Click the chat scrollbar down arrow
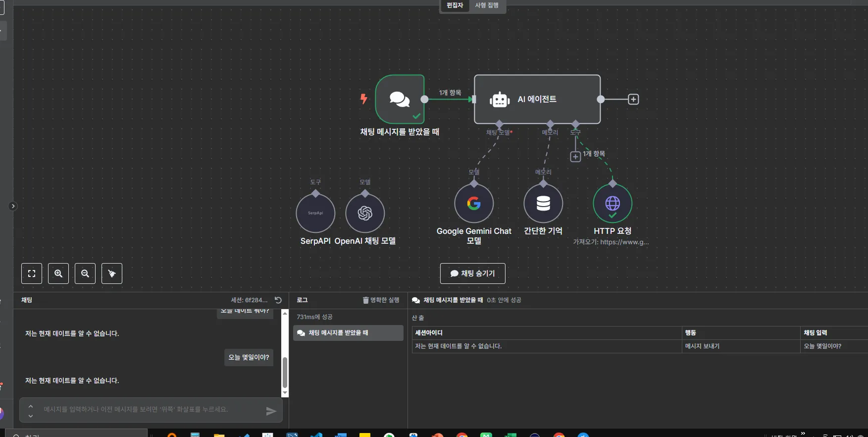868x437 pixels. tap(285, 393)
